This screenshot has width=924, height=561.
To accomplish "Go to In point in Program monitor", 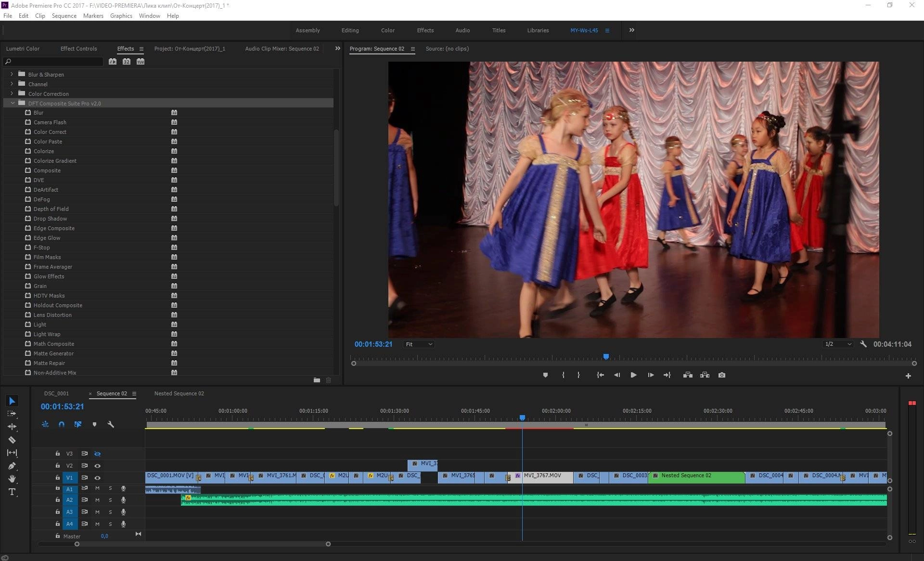I will pos(600,375).
